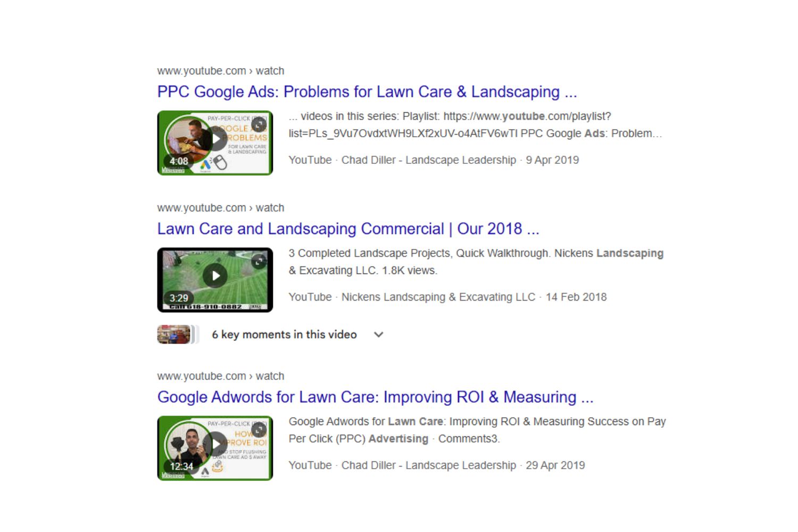Click the 12:34 duration badge on thumbnail
Screen dimensions: 798x532
coord(181,466)
